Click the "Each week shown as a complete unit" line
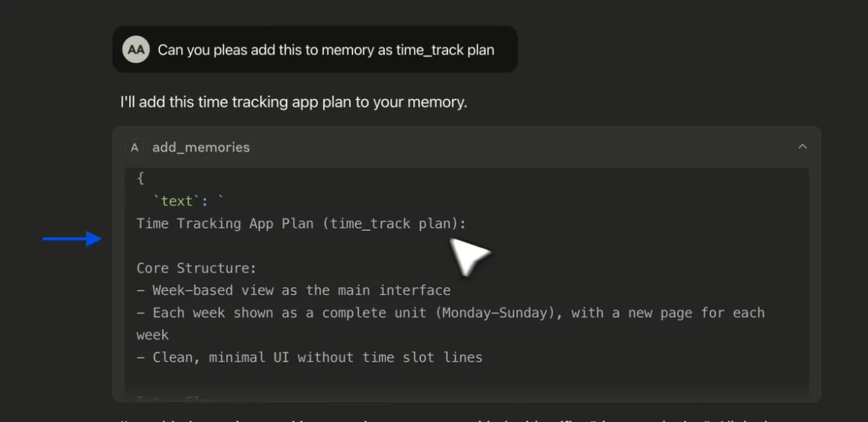The width and height of the screenshot is (868, 422). [x=451, y=313]
